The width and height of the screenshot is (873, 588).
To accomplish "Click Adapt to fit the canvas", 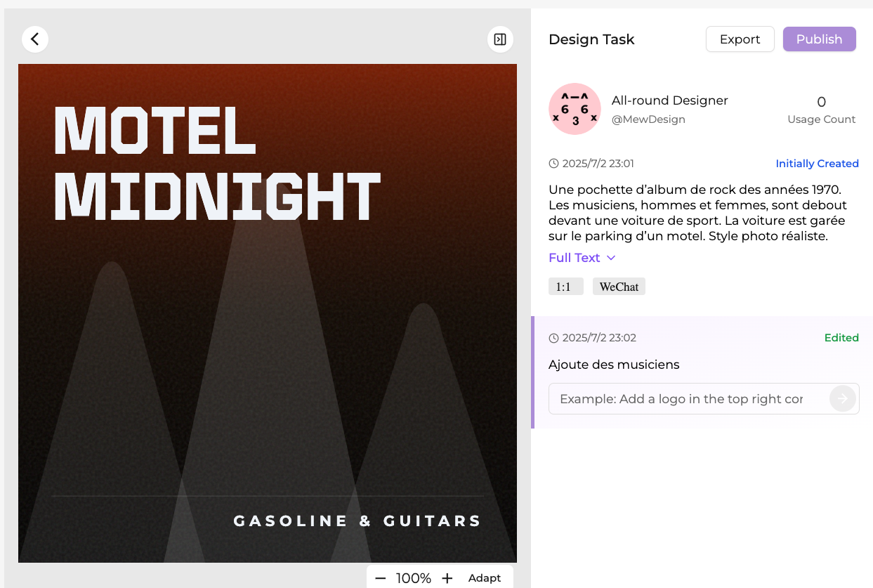I will coord(485,578).
